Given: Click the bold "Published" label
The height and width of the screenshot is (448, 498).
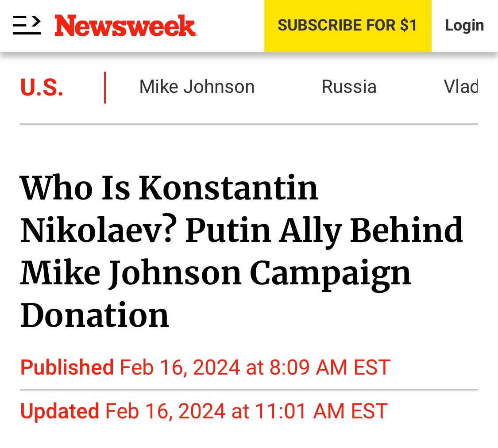Looking at the screenshot, I should (x=67, y=368).
